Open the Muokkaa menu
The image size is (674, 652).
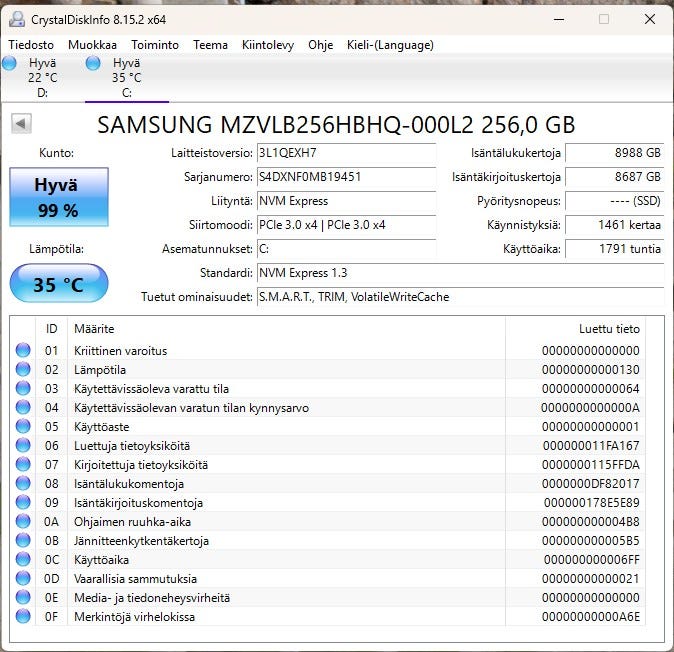click(92, 45)
